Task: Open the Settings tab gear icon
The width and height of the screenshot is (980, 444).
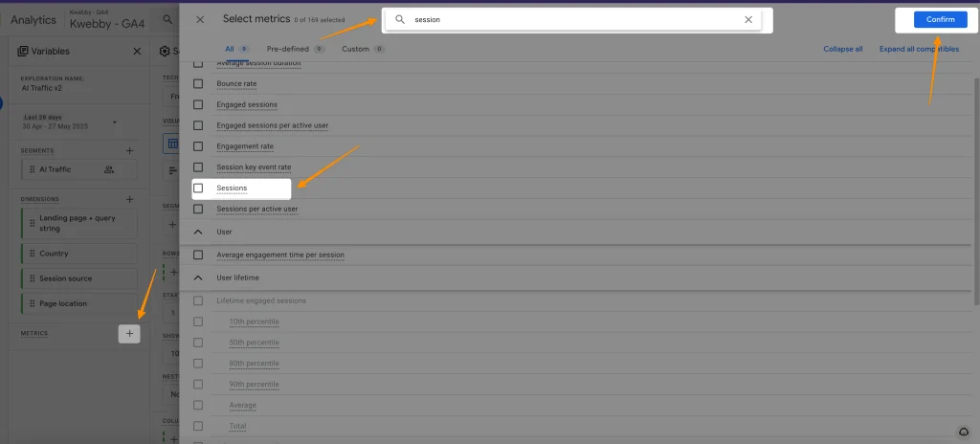Action: pos(165,52)
